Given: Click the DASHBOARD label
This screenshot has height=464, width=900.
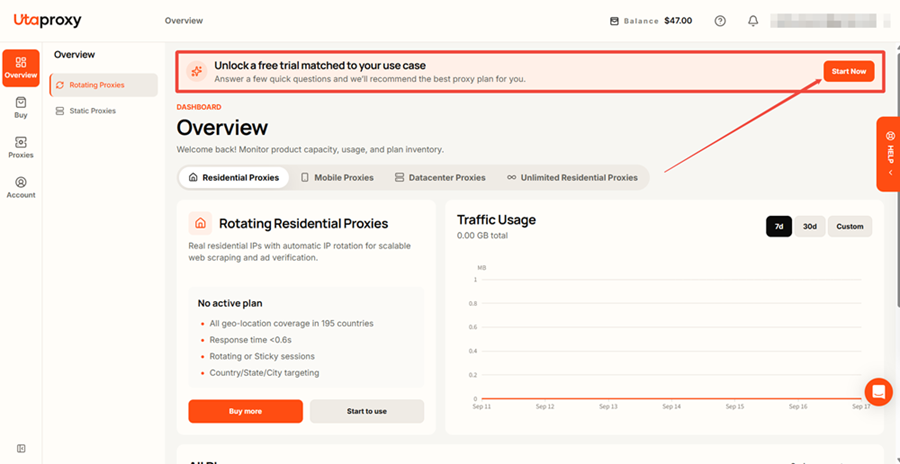Looking at the screenshot, I should tap(199, 107).
